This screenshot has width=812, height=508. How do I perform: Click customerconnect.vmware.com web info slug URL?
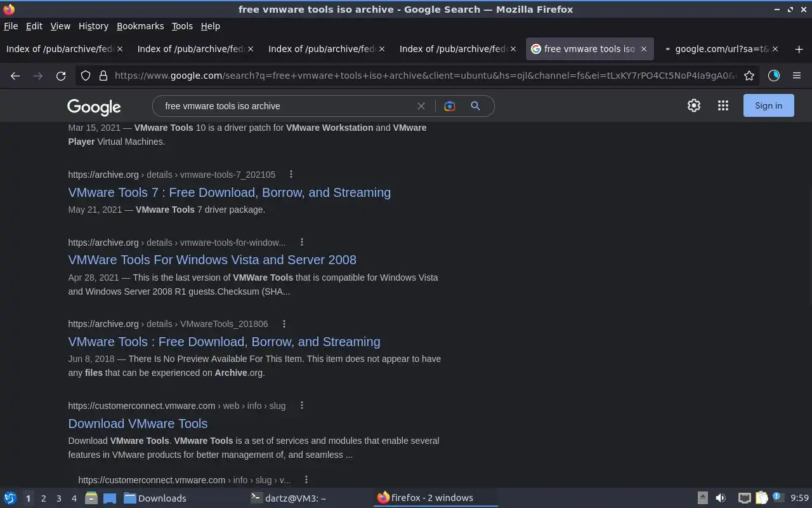(177, 405)
